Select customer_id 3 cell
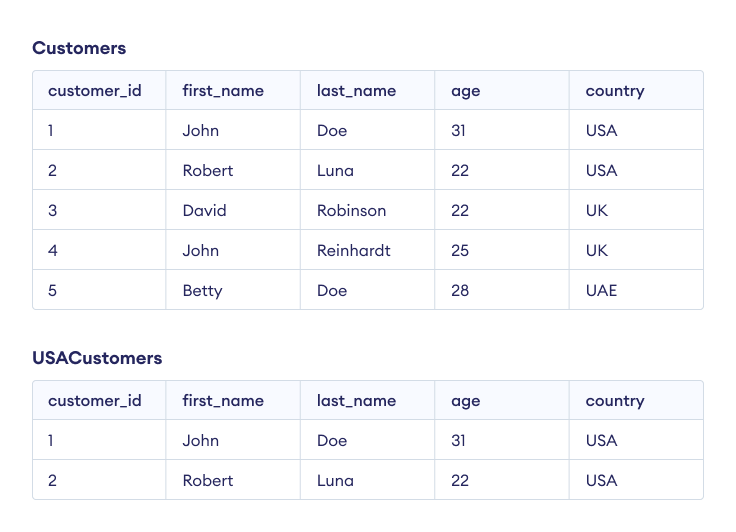The height and width of the screenshot is (532, 736). click(x=53, y=211)
